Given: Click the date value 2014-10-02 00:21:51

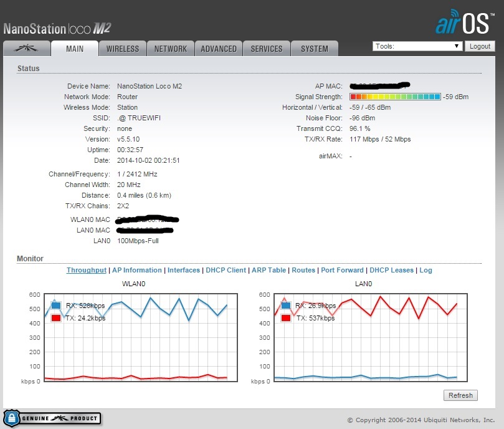Looking at the screenshot, I should pyautogui.click(x=148, y=160).
